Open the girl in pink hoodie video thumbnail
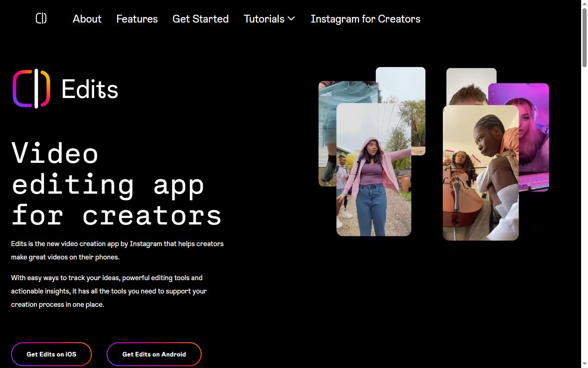 pos(374,169)
